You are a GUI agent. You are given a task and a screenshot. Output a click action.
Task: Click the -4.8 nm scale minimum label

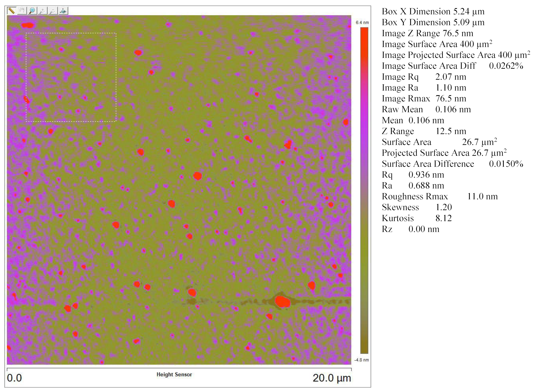[x=362, y=360]
